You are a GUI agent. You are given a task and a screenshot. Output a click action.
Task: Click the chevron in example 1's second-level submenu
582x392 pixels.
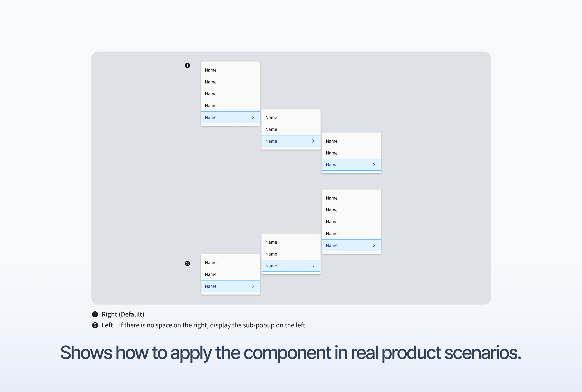313,141
